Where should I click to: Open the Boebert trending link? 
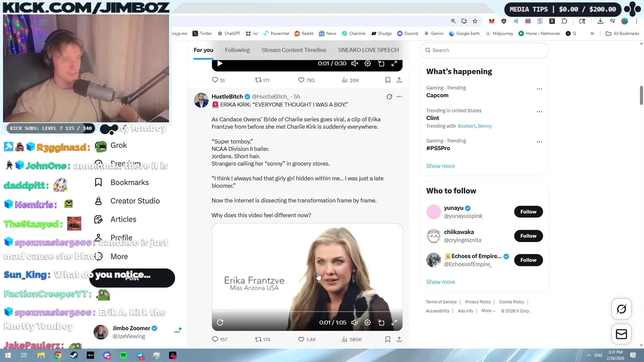click(x=466, y=126)
